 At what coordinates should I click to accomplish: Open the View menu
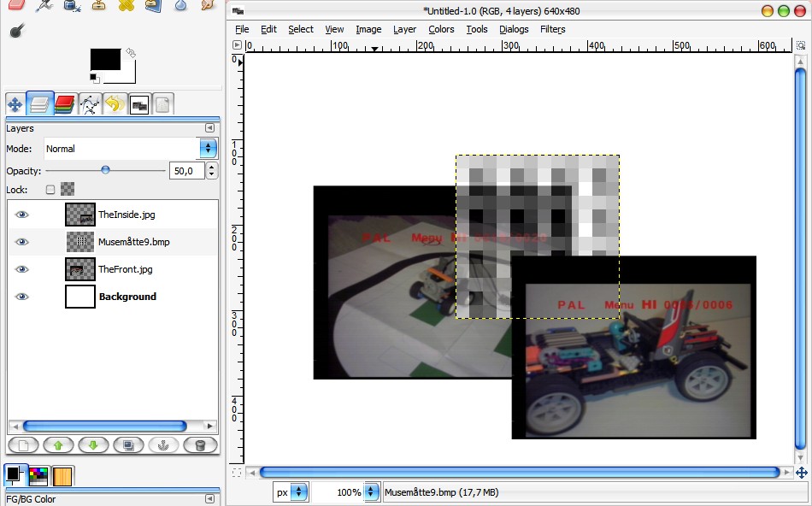334,29
